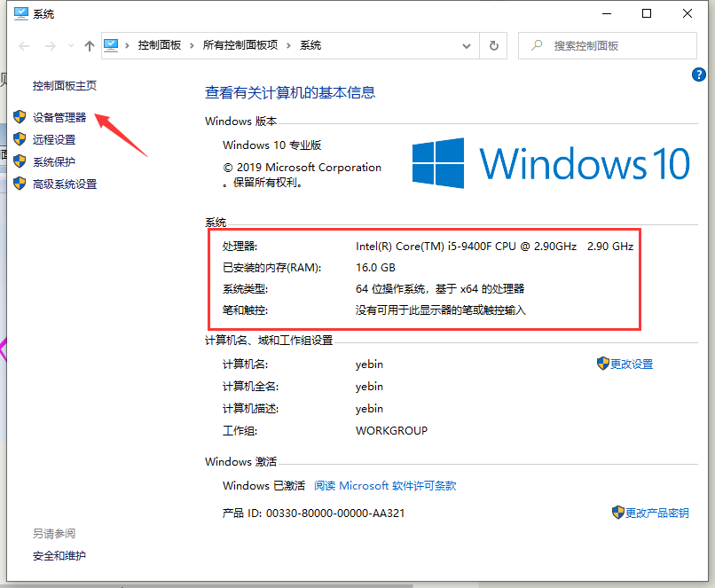
Task: Open the recent locations dropdown arrow
Action: coord(70,46)
